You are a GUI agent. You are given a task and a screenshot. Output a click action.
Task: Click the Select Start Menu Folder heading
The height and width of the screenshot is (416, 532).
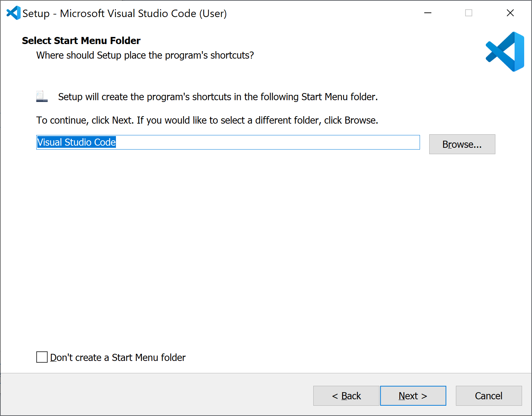point(81,40)
